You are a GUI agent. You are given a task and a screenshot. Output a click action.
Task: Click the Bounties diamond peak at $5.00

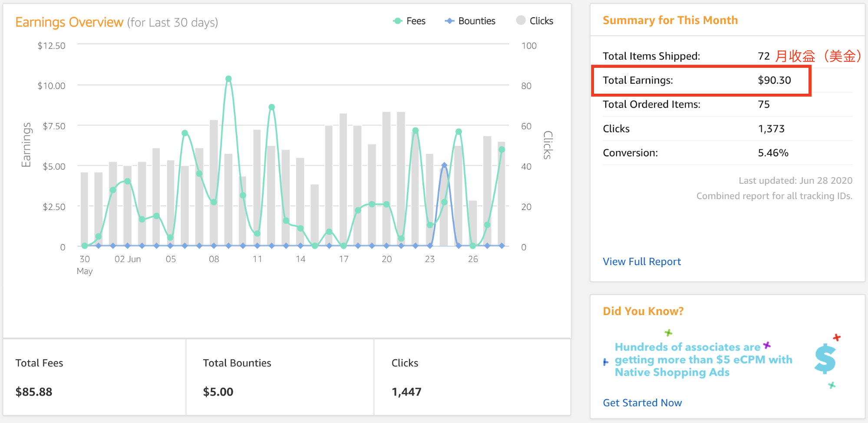[444, 165]
